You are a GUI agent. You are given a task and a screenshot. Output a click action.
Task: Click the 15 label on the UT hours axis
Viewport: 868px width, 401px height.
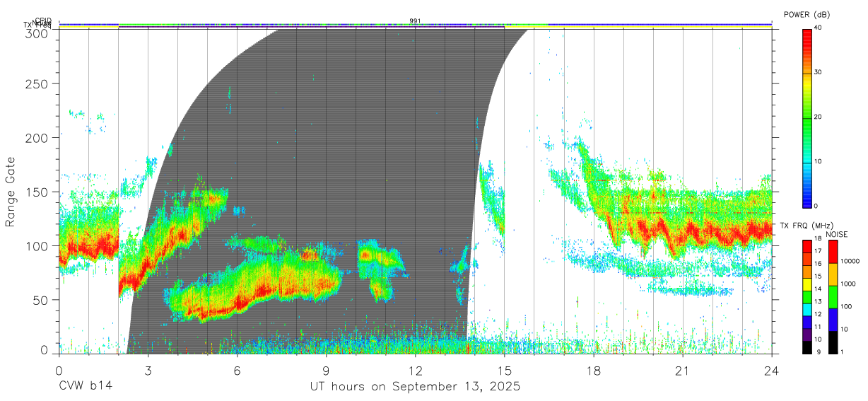tap(504, 370)
